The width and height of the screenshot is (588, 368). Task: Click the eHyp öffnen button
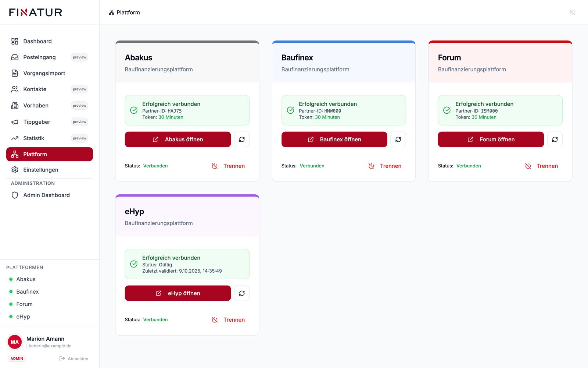click(178, 293)
